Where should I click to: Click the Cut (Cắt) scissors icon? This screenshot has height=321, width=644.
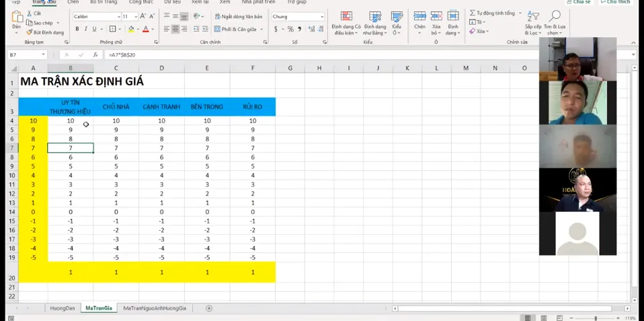point(29,13)
